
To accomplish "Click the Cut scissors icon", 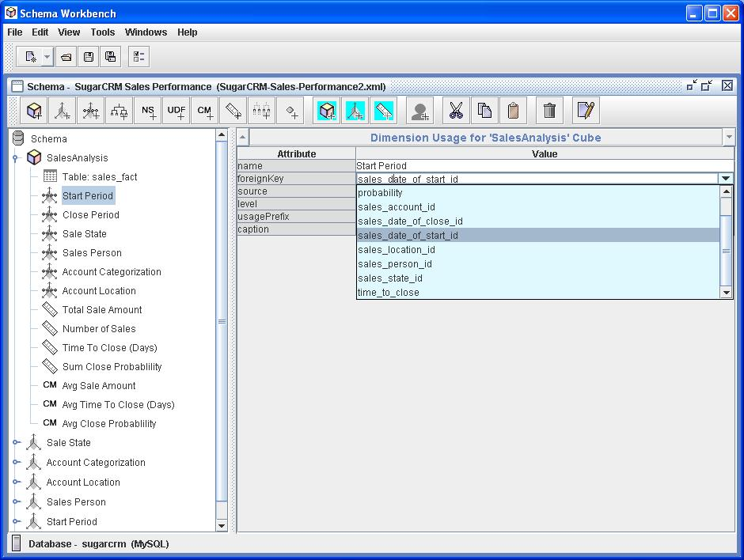I will pyautogui.click(x=456, y=112).
